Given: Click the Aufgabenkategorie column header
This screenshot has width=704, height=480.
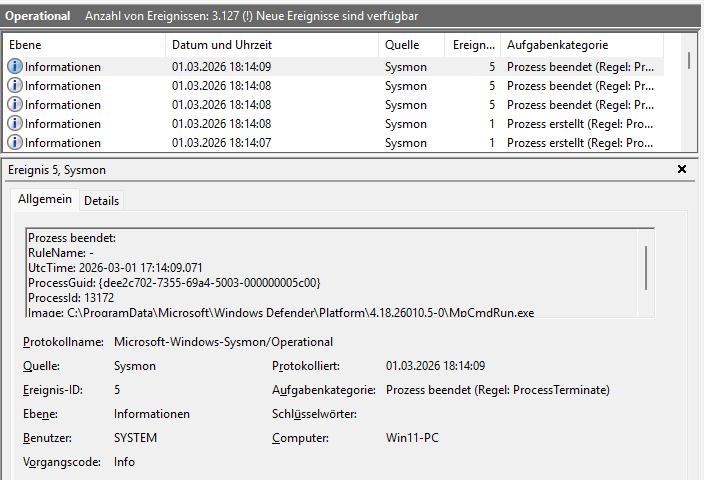Looking at the screenshot, I should pyautogui.click(x=590, y=46).
